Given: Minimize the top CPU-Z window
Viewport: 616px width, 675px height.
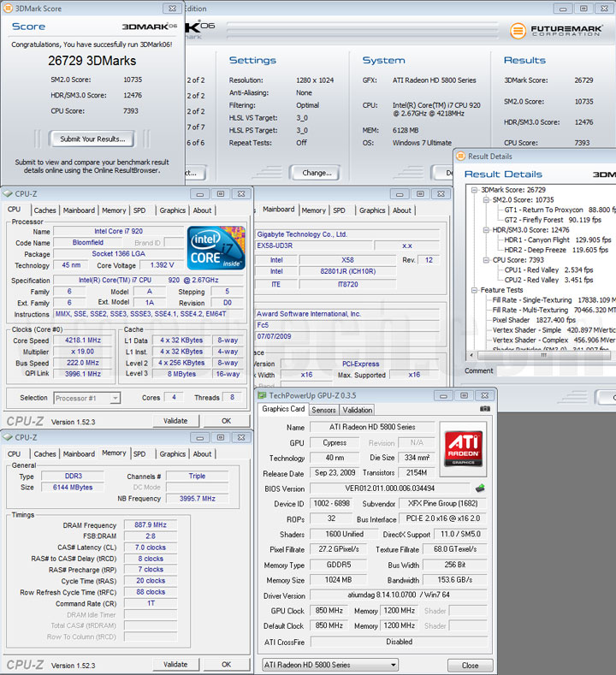Looking at the screenshot, I should point(199,194).
